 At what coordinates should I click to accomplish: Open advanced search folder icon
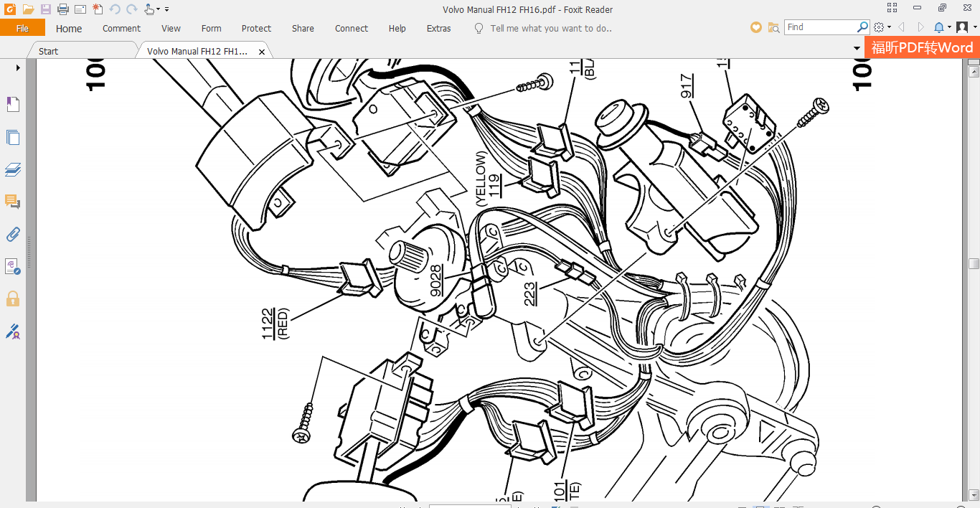tap(773, 27)
